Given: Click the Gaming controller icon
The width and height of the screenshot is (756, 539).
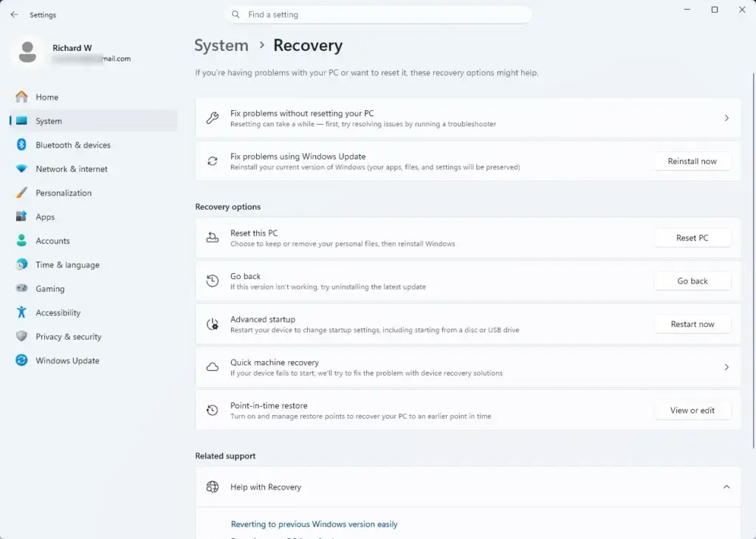Looking at the screenshot, I should click(21, 288).
